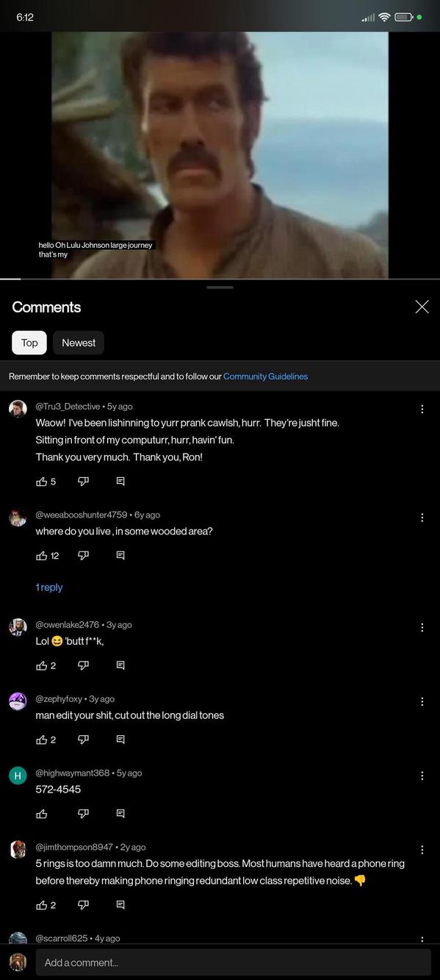The image size is (440, 980).
Task: Close the Comments panel
Action: click(x=422, y=307)
